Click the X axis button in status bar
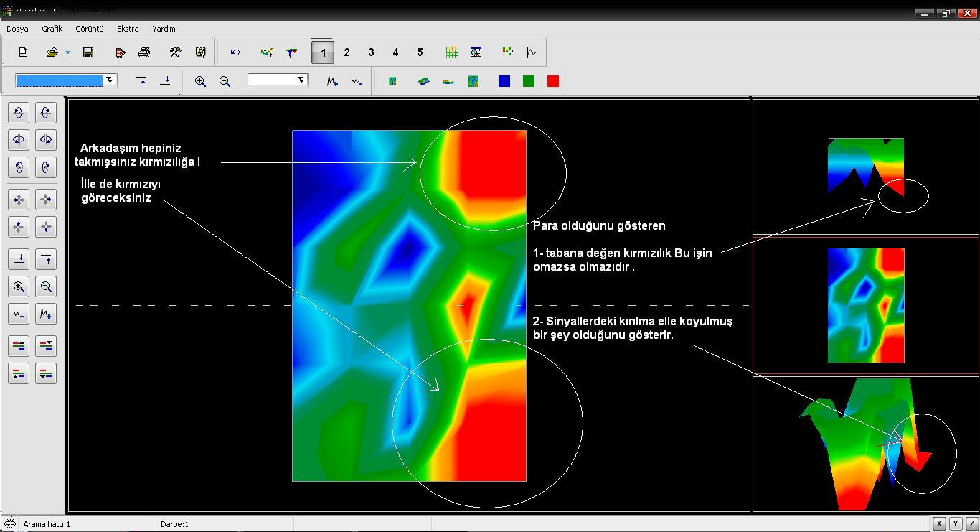980x532 pixels. [938, 523]
